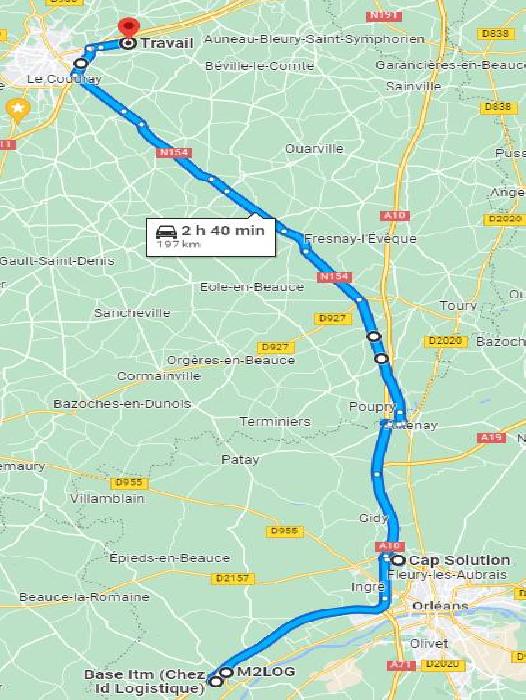526x700 pixels.
Task: Click the yellow star saved-place marker
Action: tap(18, 110)
